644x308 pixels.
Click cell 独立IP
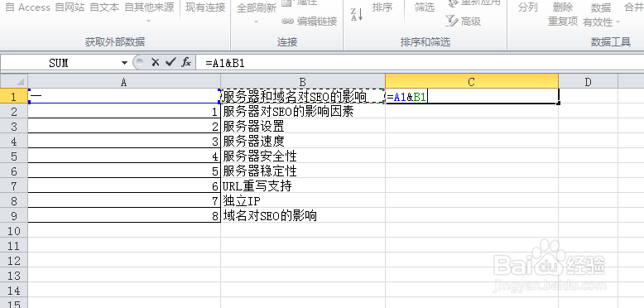coord(303,201)
